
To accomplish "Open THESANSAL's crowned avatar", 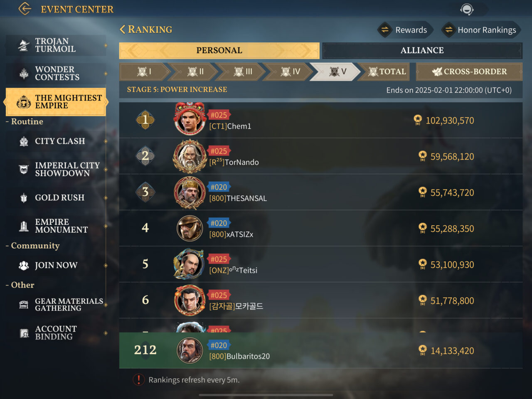I will [x=190, y=192].
